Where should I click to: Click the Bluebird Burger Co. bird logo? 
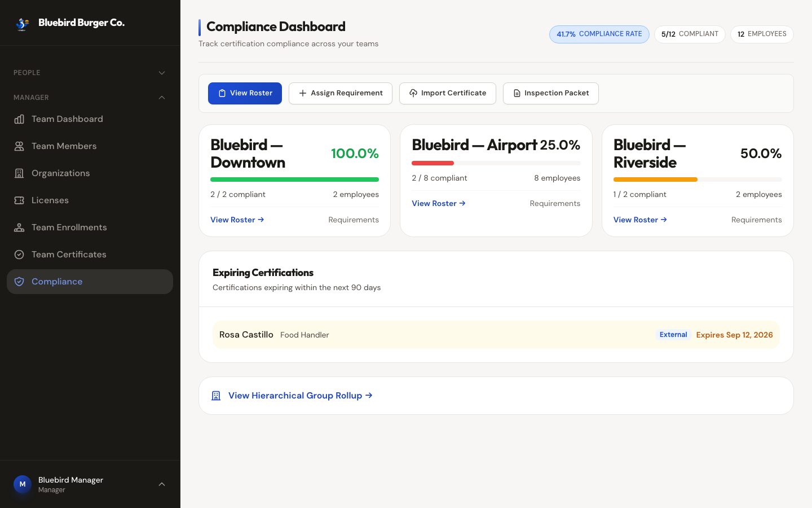tap(22, 23)
